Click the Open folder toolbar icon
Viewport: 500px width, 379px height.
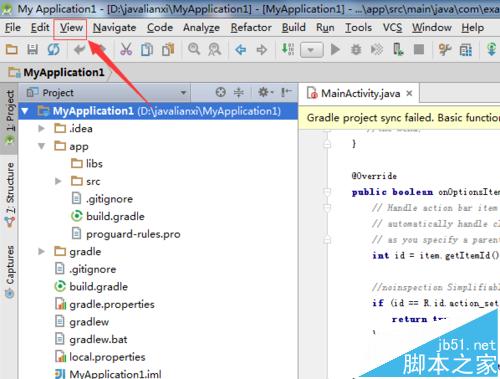click(x=12, y=50)
